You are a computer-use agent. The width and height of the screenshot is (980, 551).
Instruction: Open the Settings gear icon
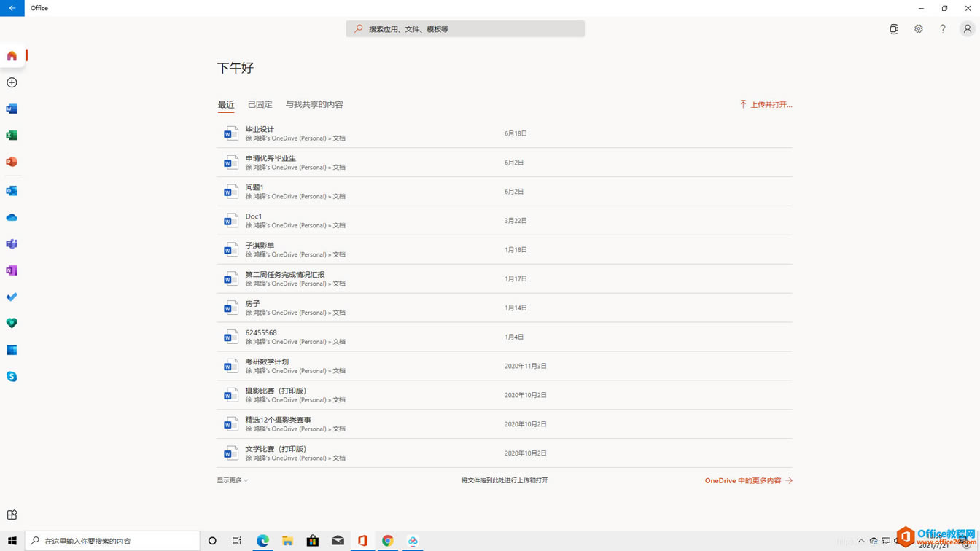(919, 29)
